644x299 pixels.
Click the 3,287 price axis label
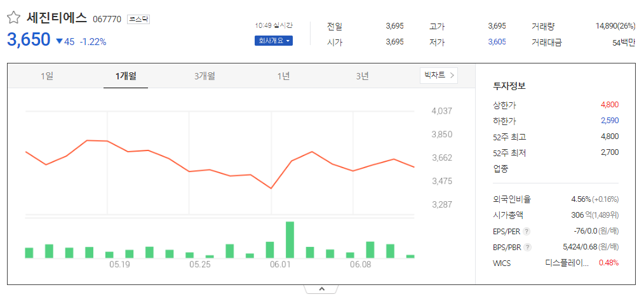click(x=441, y=204)
